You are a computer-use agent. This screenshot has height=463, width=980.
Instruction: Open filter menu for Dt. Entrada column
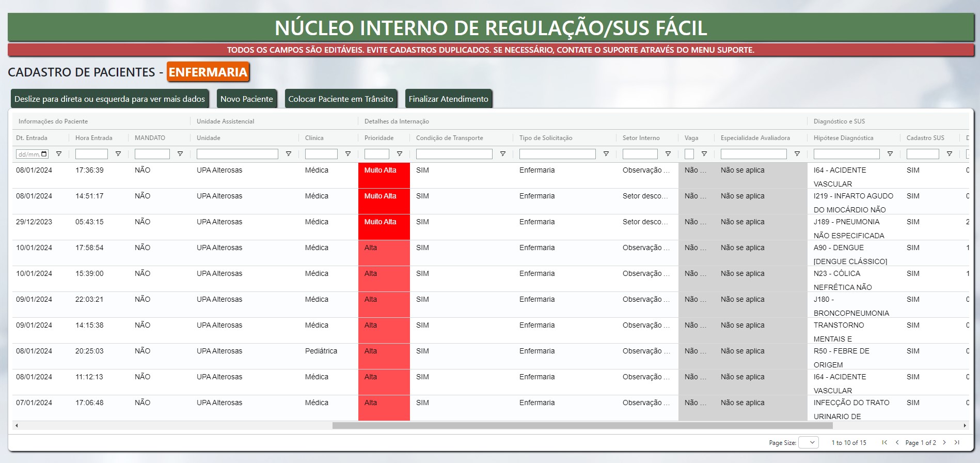tap(59, 154)
